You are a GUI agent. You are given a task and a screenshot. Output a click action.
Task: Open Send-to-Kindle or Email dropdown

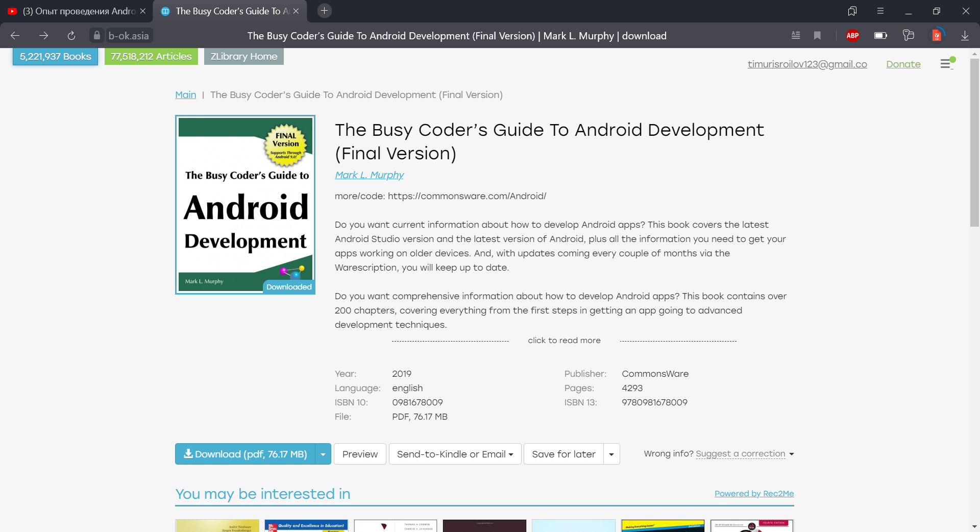pos(455,454)
